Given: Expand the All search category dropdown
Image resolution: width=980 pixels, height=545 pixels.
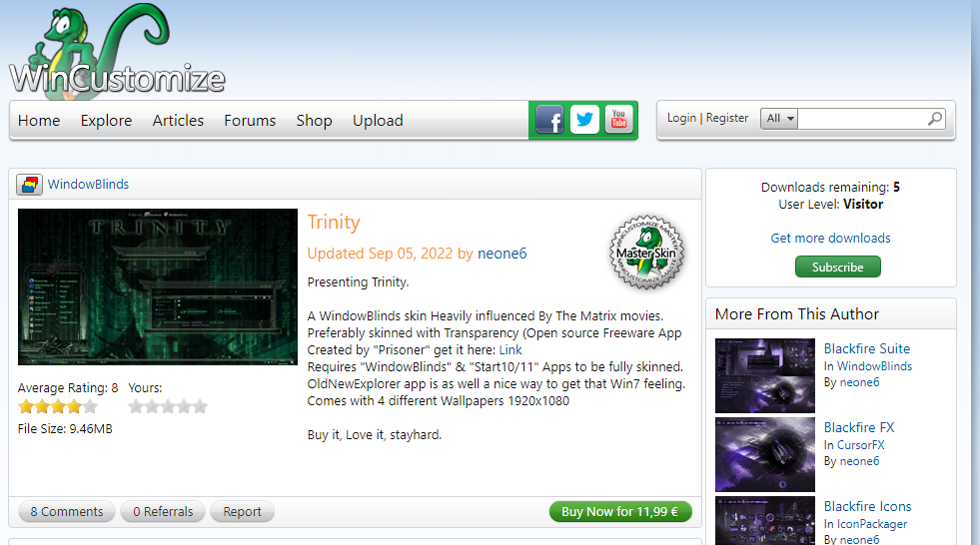Looking at the screenshot, I should pos(779,119).
